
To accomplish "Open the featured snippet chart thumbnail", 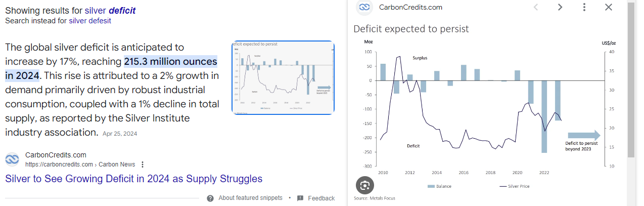I will pyautogui.click(x=283, y=77).
